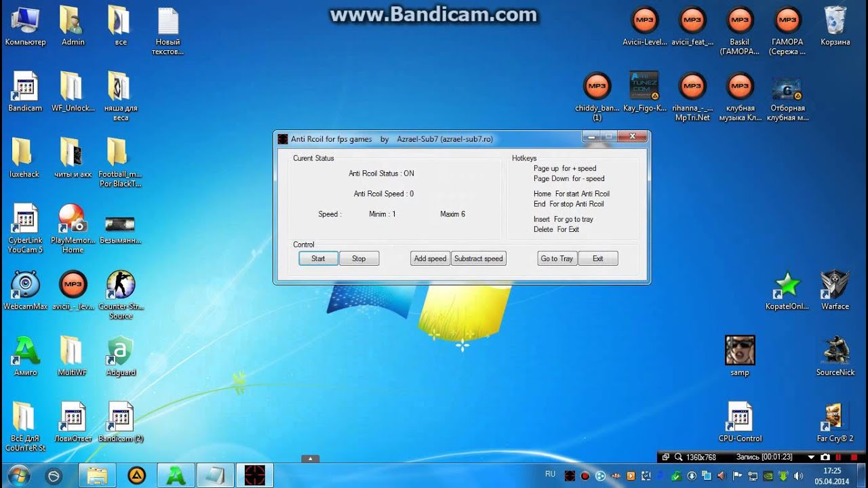Open the Windows Start menu orb

point(18,475)
